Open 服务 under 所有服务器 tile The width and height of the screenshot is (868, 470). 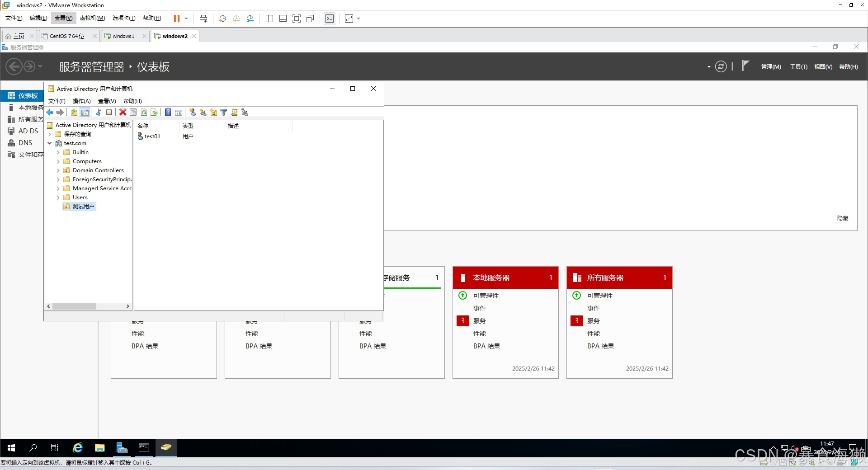[x=593, y=321]
